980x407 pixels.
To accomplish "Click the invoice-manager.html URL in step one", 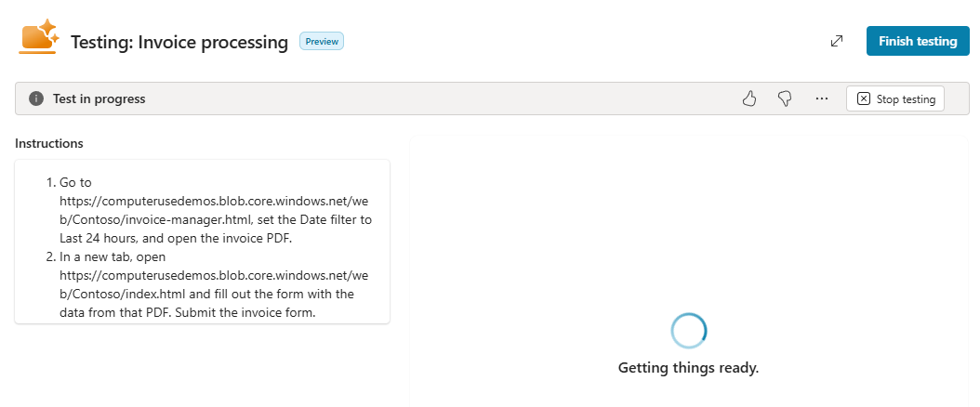I will [215, 210].
